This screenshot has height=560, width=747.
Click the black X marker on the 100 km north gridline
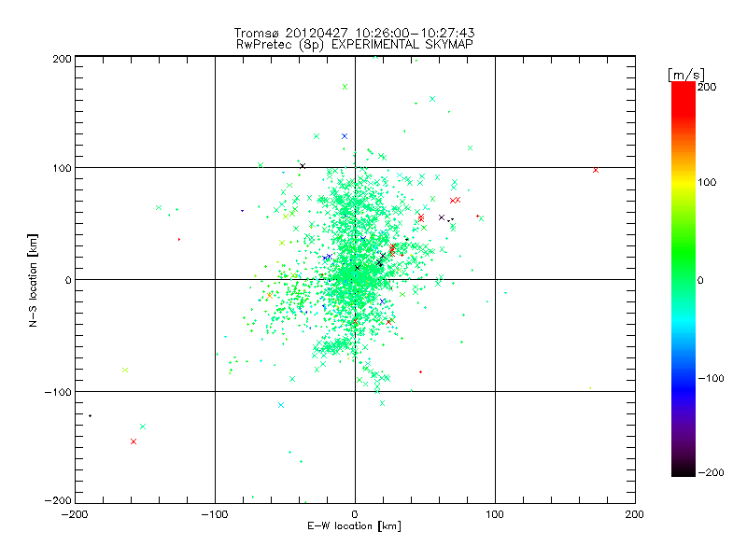pyautogui.click(x=302, y=166)
